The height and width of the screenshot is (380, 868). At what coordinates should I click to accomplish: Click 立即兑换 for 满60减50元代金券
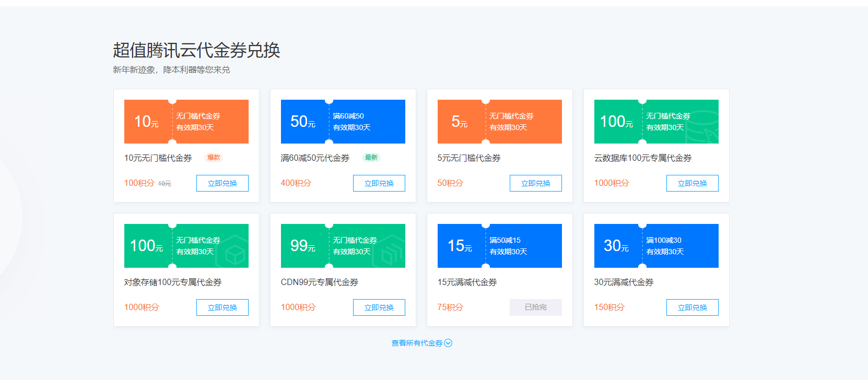tap(379, 183)
